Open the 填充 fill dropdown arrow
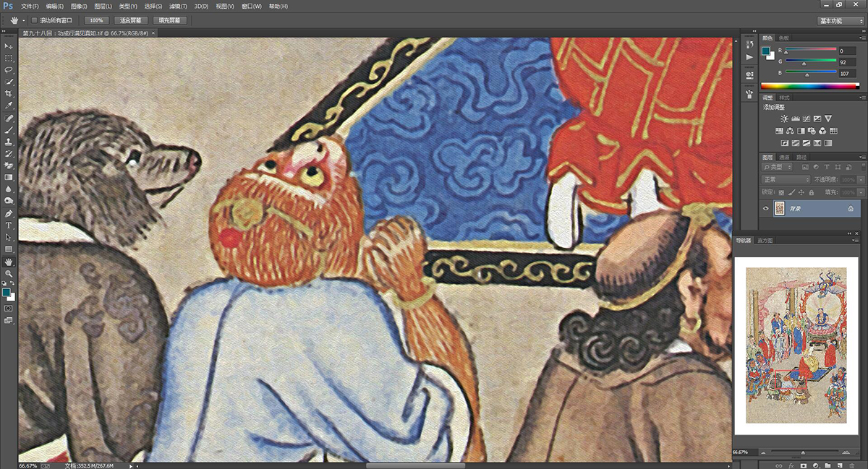 point(861,192)
